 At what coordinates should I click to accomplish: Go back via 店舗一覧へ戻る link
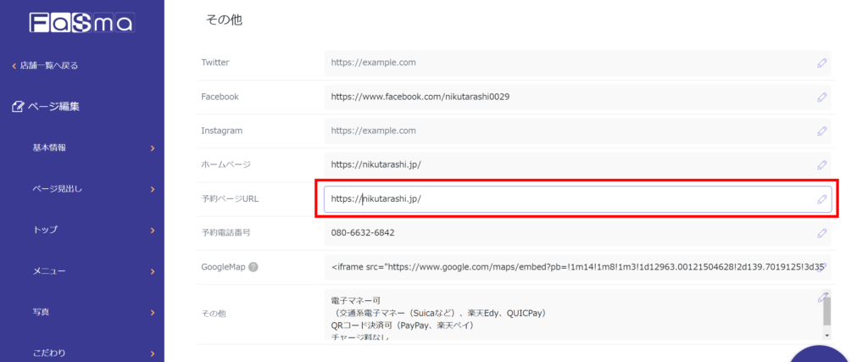(49, 65)
